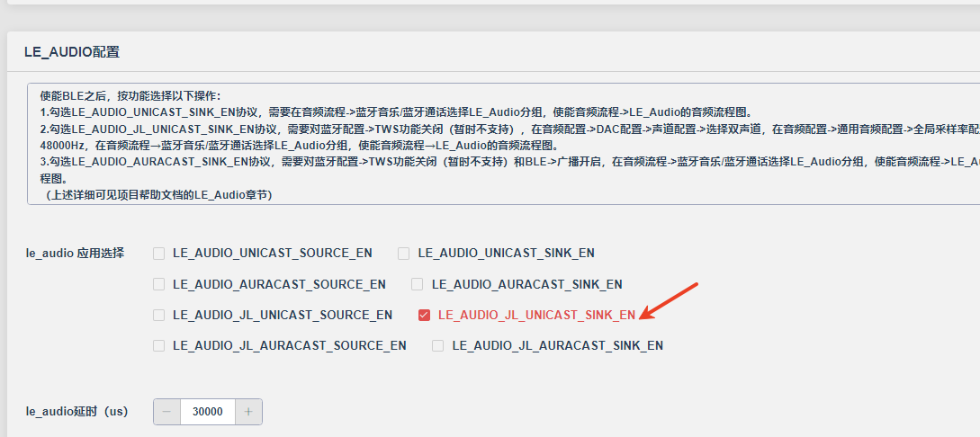Click the LE_AUDIO配置 section title
This screenshot has width=980, height=437.
[x=72, y=52]
